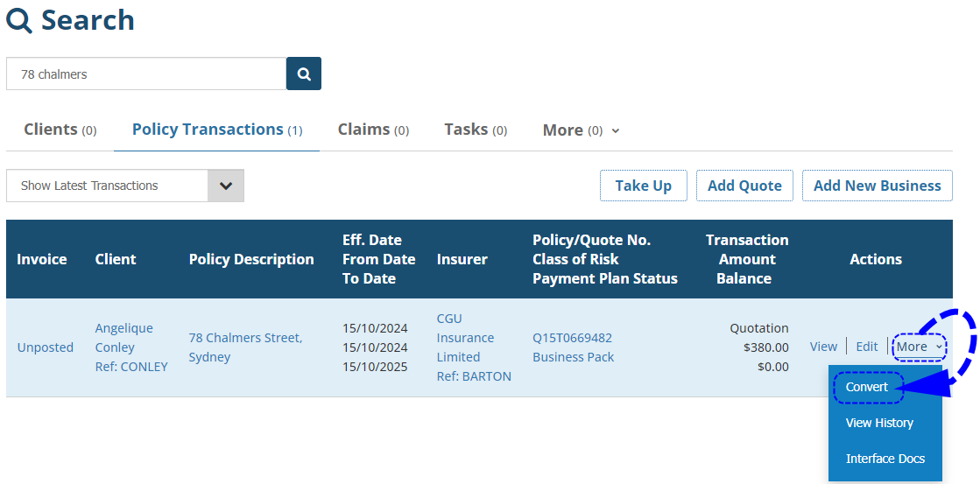Image resolution: width=980 pixels, height=484 pixels.
Task: Open quote number Q15T0669482 link
Action: [x=572, y=338]
